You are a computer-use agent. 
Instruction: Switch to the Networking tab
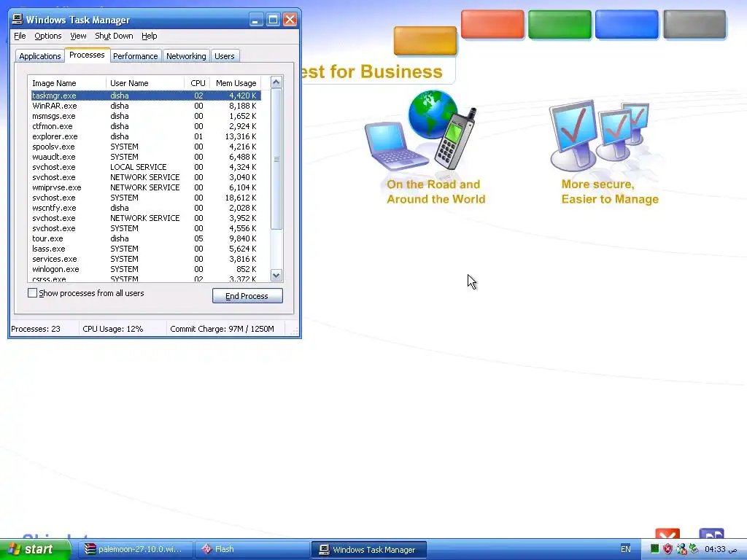pyautogui.click(x=186, y=55)
